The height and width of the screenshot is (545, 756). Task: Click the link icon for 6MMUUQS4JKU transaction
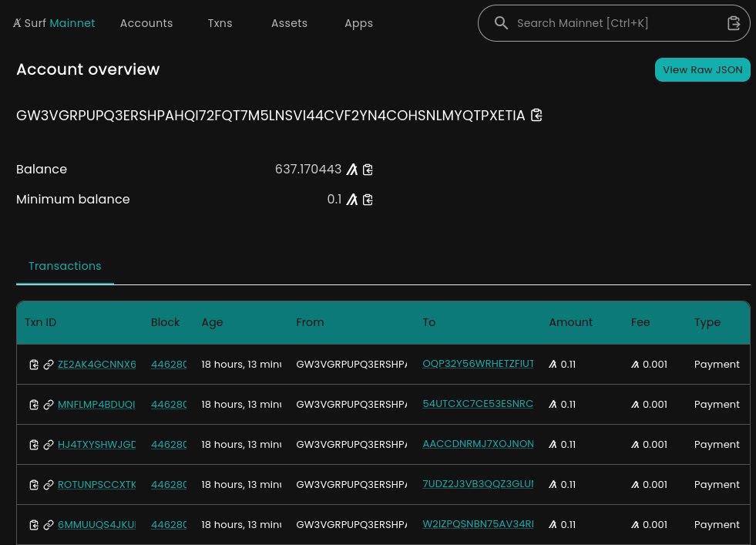pos(49,525)
